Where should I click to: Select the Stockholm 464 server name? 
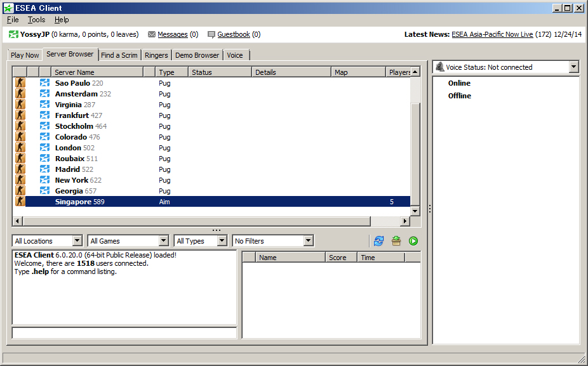81,126
